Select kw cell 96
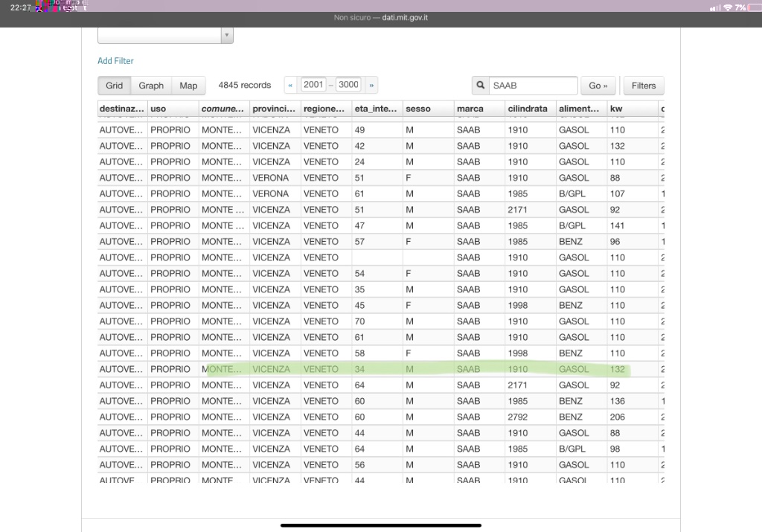 (633, 242)
